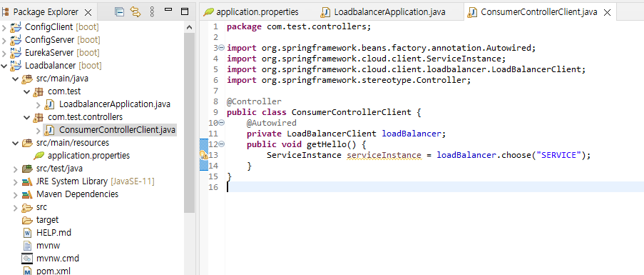The height and width of the screenshot is (275, 644).
Task: Expand the src/test/java folder
Action: pos(16,169)
